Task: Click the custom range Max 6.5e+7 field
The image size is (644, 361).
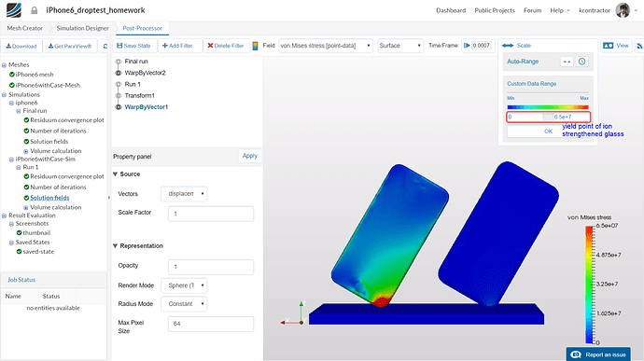Action: coord(571,117)
